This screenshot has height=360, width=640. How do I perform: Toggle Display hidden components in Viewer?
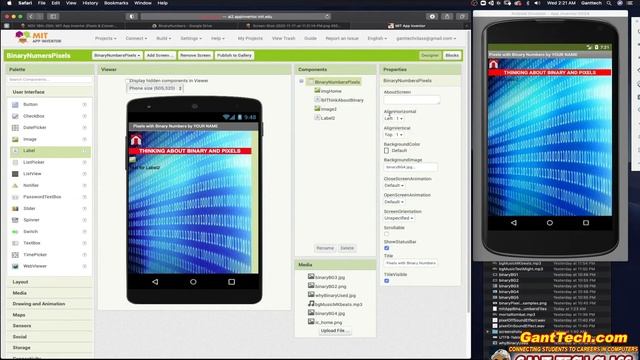pos(127,81)
